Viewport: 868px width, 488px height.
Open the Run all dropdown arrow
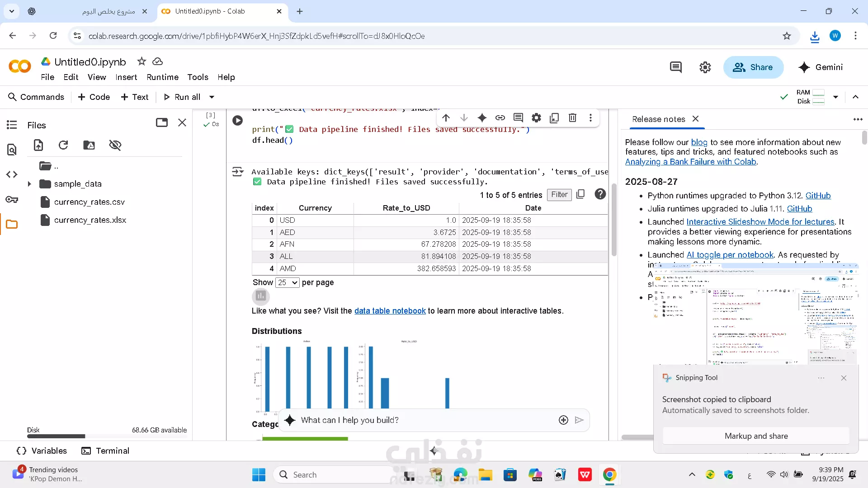(212, 97)
